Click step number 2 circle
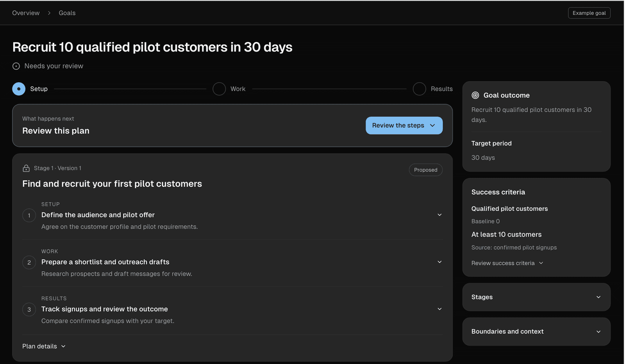Screen dimensions: 625x364 click(29, 263)
